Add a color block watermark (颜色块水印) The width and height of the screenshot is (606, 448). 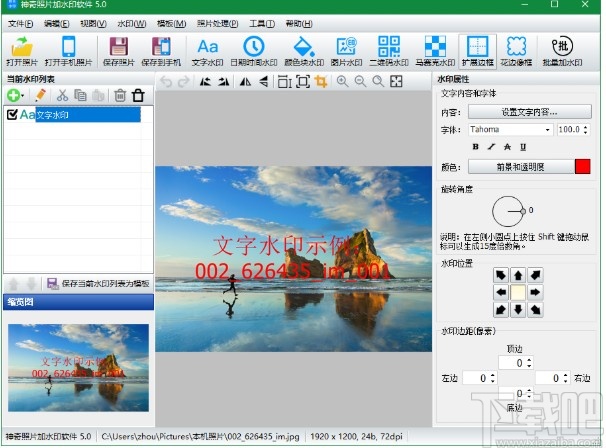tap(304, 51)
